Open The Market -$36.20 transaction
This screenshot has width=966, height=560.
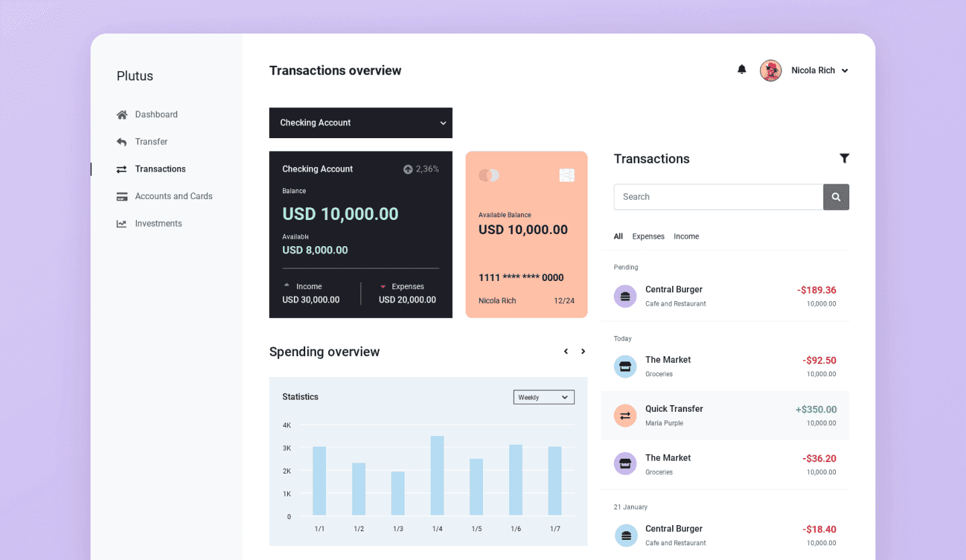[x=725, y=464]
